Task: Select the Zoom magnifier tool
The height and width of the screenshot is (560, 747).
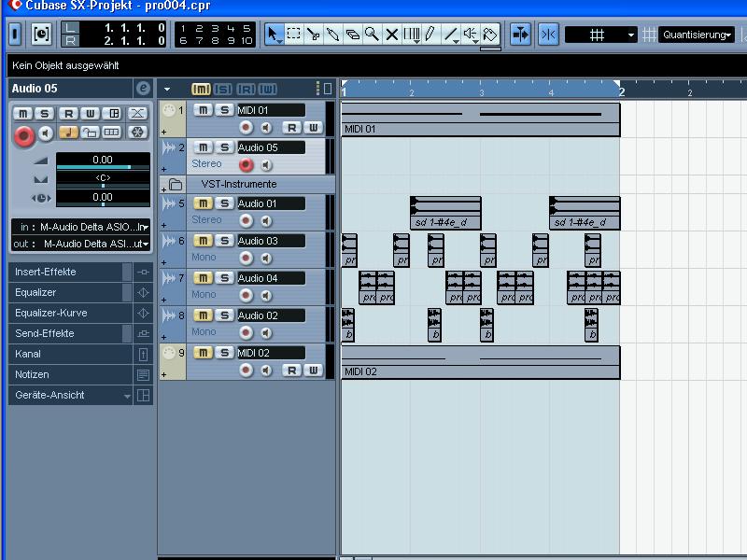Action: pos(372,35)
